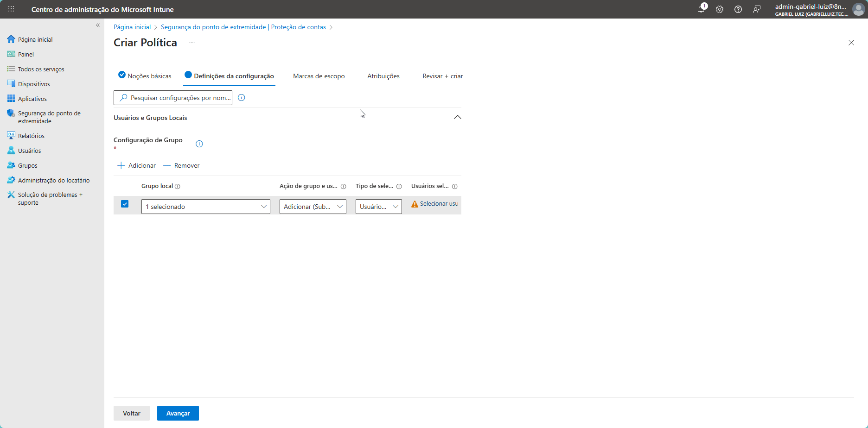Open the notifications bell icon

click(x=702, y=9)
